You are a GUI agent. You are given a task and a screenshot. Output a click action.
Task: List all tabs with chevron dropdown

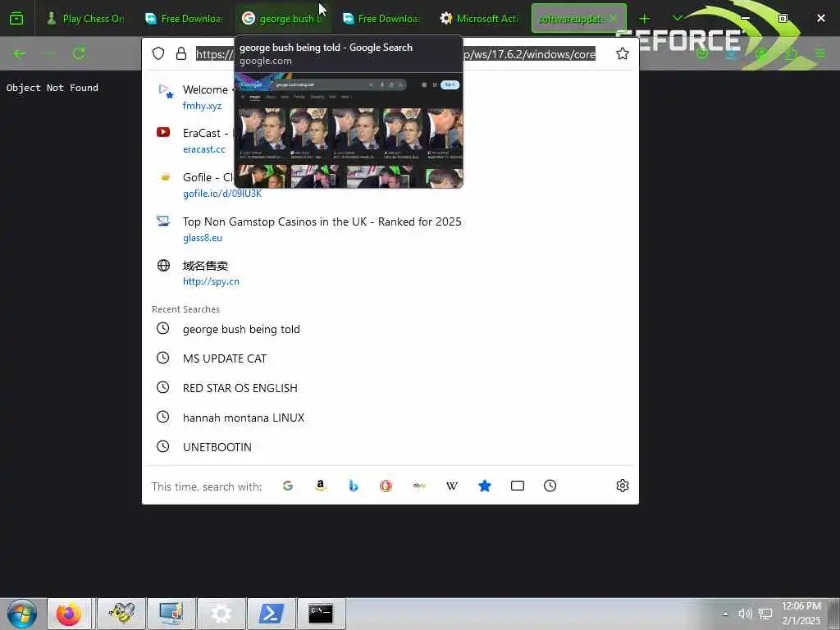pyautogui.click(x=677, y=19)
